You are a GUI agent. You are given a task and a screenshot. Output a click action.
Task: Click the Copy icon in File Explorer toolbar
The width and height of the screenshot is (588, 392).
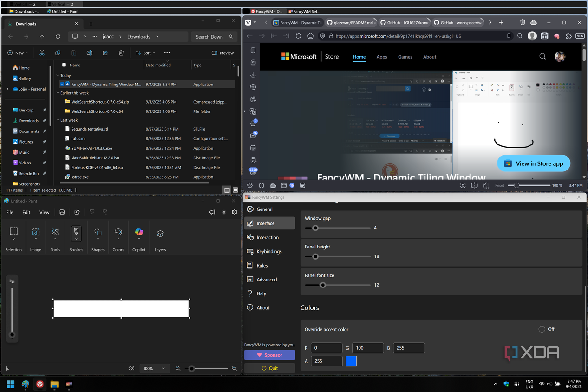(x=58, y=53)
